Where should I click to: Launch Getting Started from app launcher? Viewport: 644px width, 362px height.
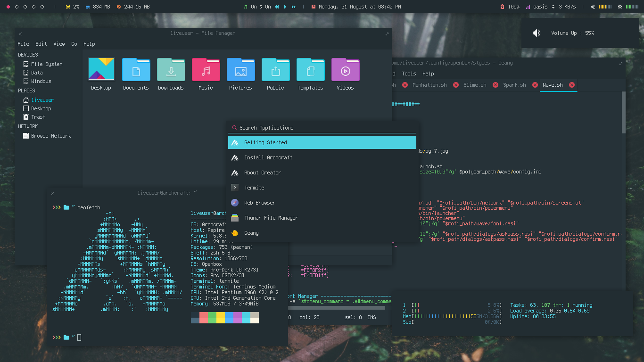(x=322, y=142)
